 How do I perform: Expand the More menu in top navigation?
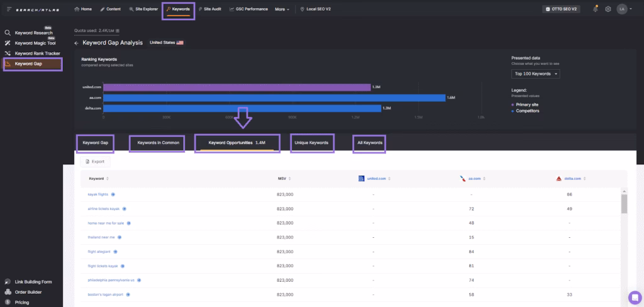point(282,9)
